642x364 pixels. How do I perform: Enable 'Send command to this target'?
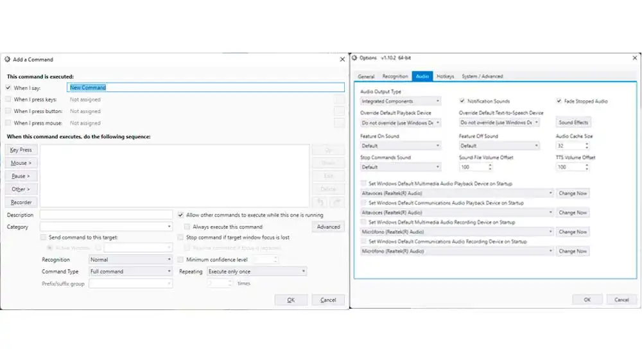[x=44, y=237]
